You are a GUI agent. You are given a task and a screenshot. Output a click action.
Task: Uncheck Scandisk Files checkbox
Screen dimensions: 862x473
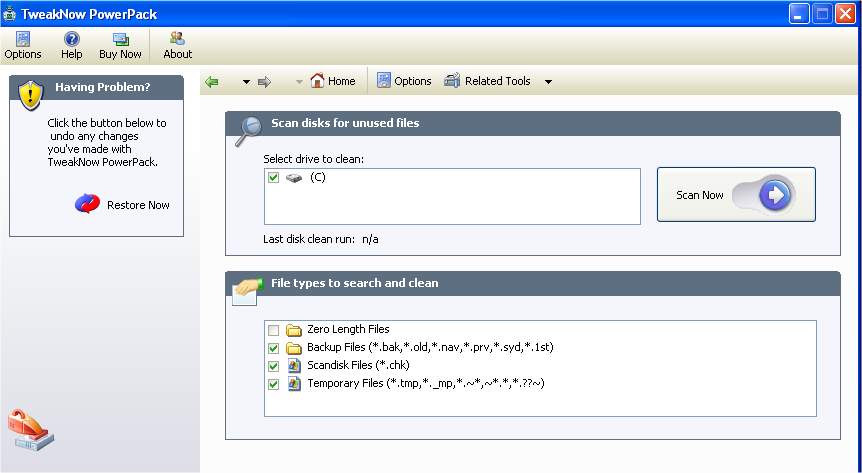click(x=273, y=366)
